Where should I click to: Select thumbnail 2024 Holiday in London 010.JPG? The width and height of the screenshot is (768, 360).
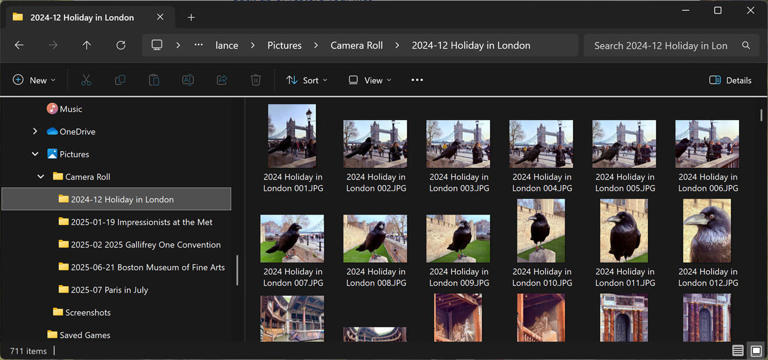541,231
